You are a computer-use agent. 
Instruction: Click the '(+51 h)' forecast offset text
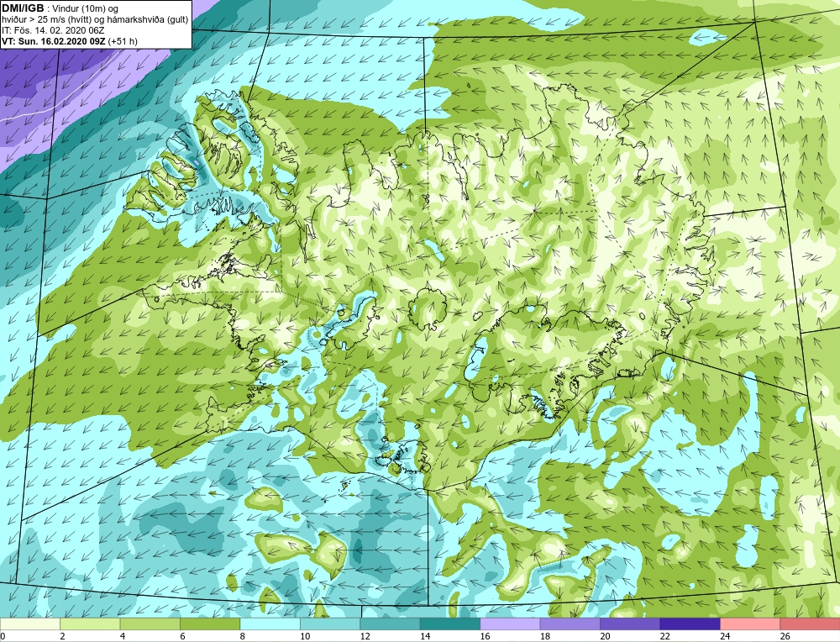tap(122, 40)
